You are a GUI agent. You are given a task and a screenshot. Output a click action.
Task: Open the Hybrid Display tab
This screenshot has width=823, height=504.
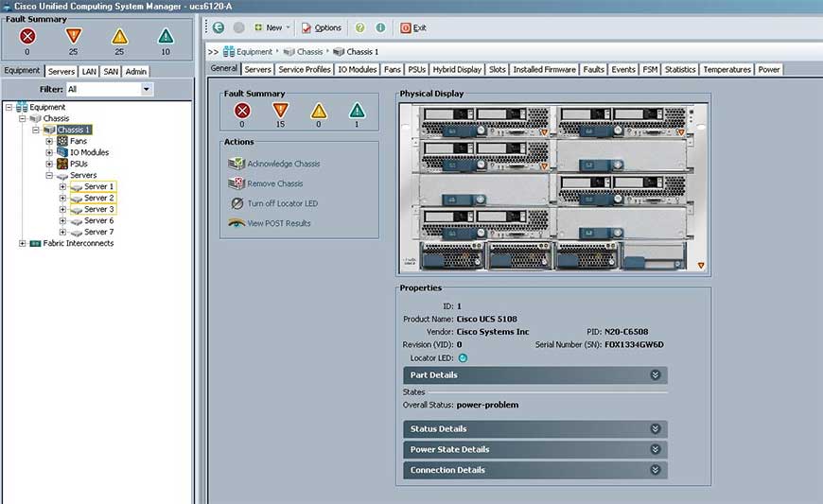[457, 69]
